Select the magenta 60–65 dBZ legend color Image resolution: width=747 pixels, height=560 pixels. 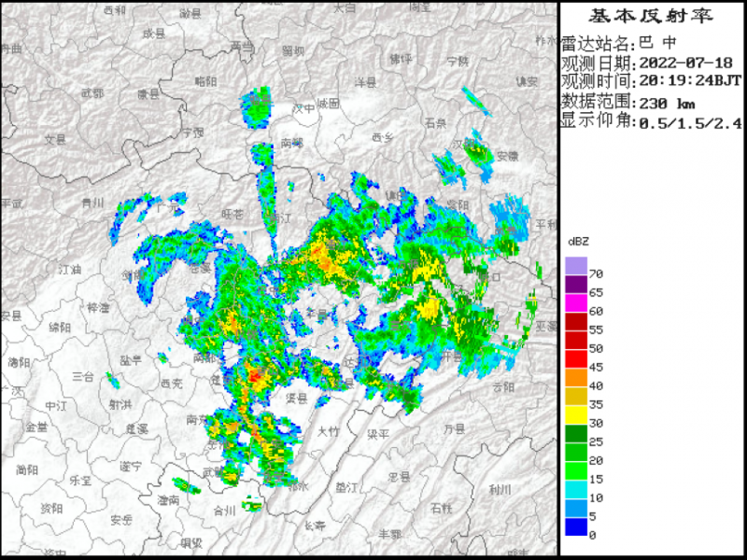click(x=575, y=302)
